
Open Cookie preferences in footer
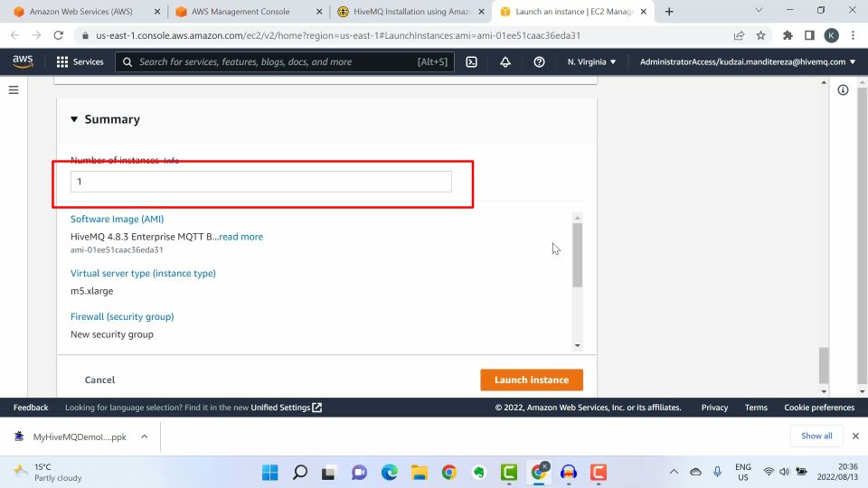[x=819, y=408]
